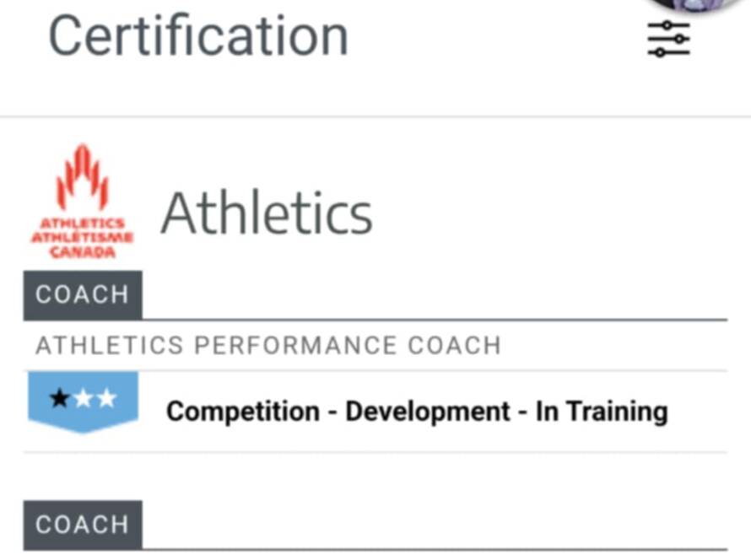Open the filter sliders icon

pyautogui.click(x=668, y=39)
